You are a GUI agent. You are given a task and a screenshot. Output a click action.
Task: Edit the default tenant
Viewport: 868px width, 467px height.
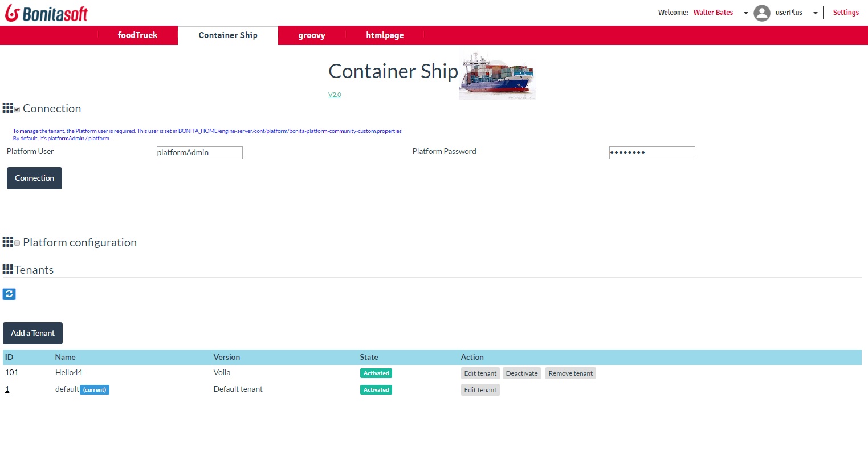click(480, 390)
